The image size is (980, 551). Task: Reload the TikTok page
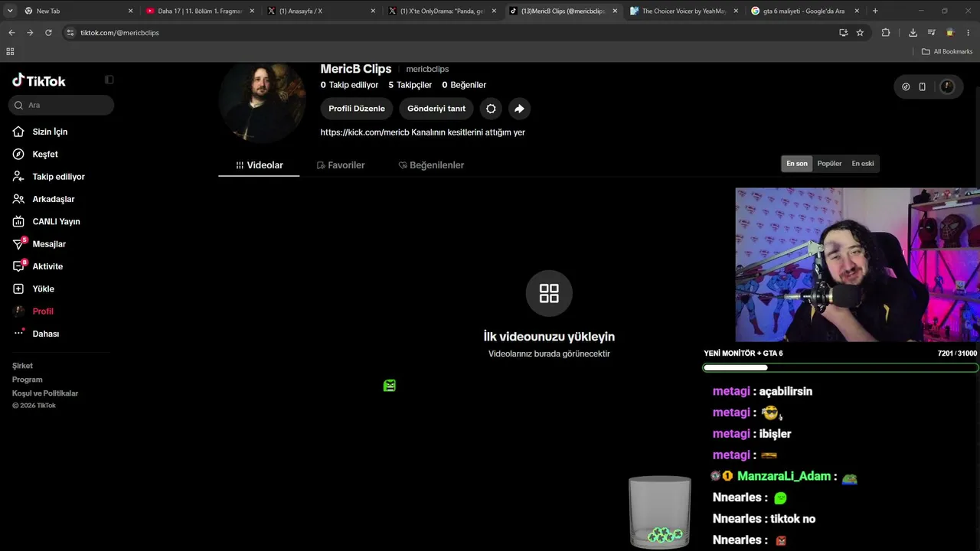click(x=48, y=33)
